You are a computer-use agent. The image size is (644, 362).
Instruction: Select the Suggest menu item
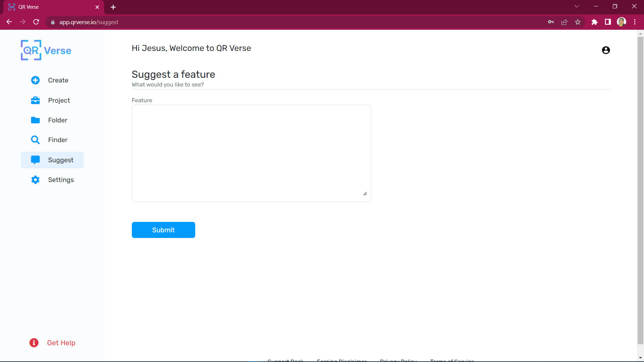point(52,160)
